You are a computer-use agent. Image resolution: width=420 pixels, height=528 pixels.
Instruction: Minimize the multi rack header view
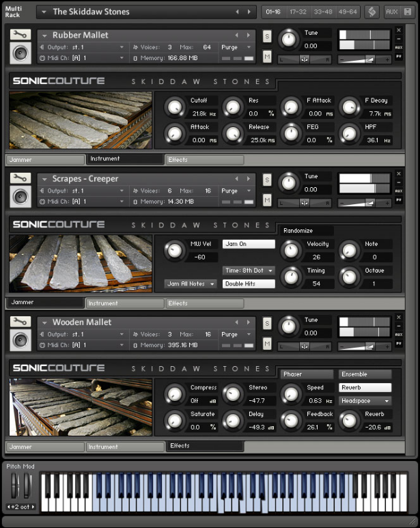coord(408,12)
